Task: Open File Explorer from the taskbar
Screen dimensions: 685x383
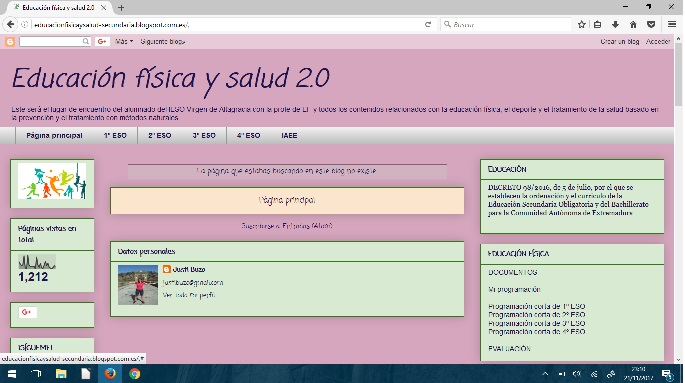Action: pos(61,374)
